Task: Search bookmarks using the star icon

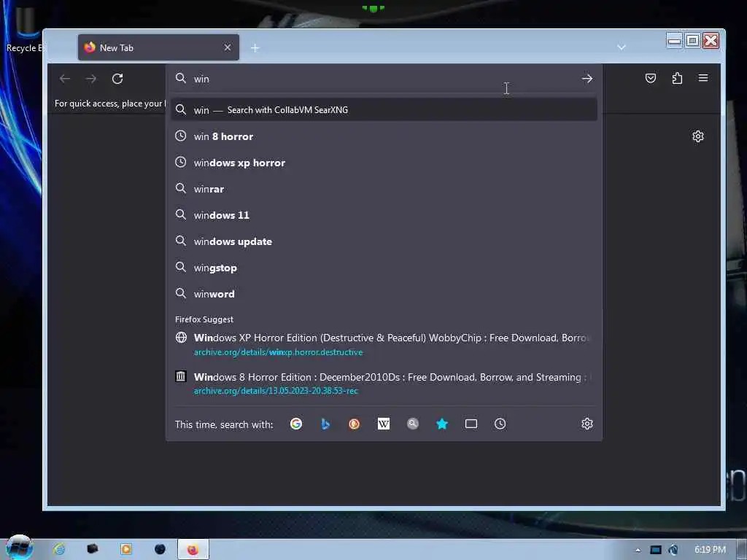Action: click(442, 424)
